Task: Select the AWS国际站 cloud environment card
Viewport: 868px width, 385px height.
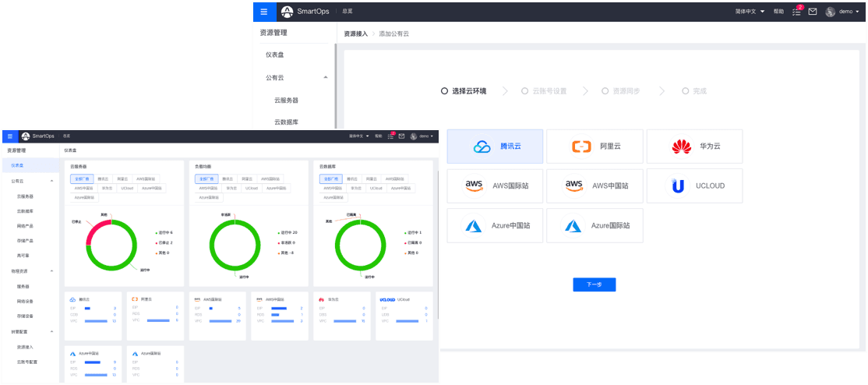Action: click(495, 186)
